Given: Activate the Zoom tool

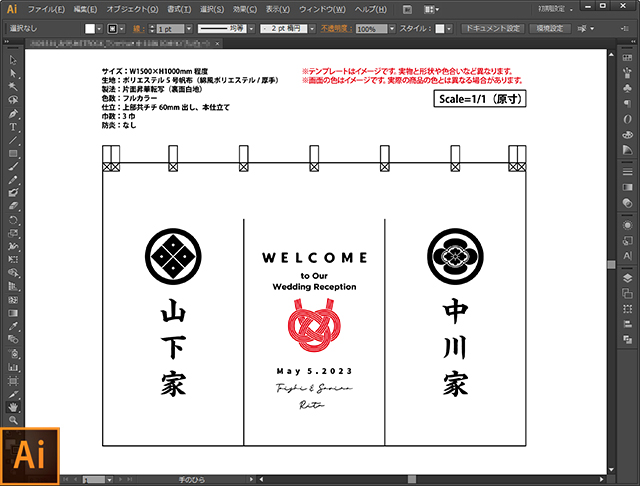Looking at the screenshot, I should pyautogui.click(x=13, y=420).
